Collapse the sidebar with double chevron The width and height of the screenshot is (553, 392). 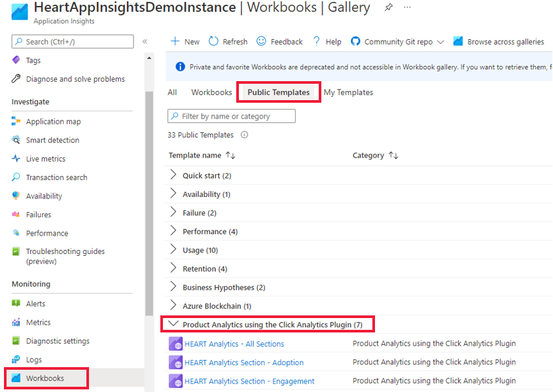[x=145, y=42]
